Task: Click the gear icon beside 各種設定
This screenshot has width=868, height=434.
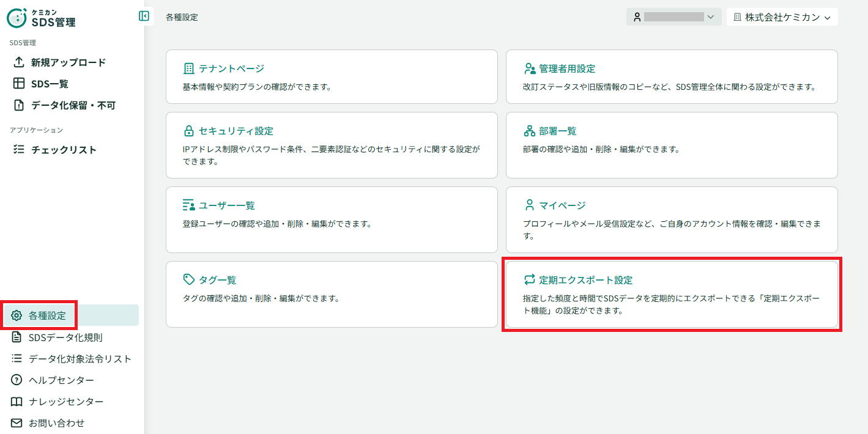Action: tap(17, 315)
